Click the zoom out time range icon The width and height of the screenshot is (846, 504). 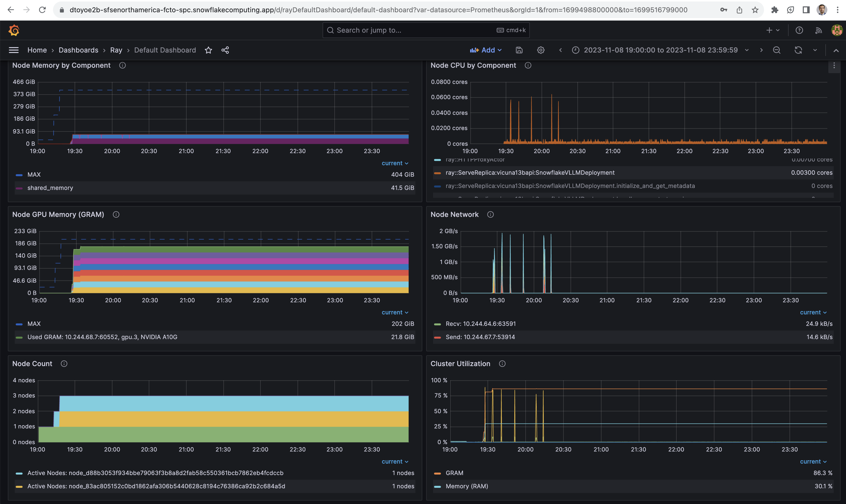(776, 50)
